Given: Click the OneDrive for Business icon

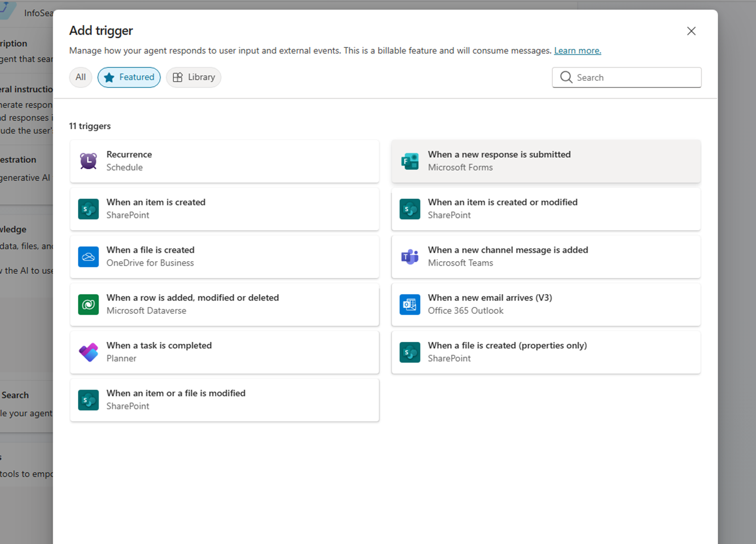Looking at the screenshot, I should [x=89, y=257].
